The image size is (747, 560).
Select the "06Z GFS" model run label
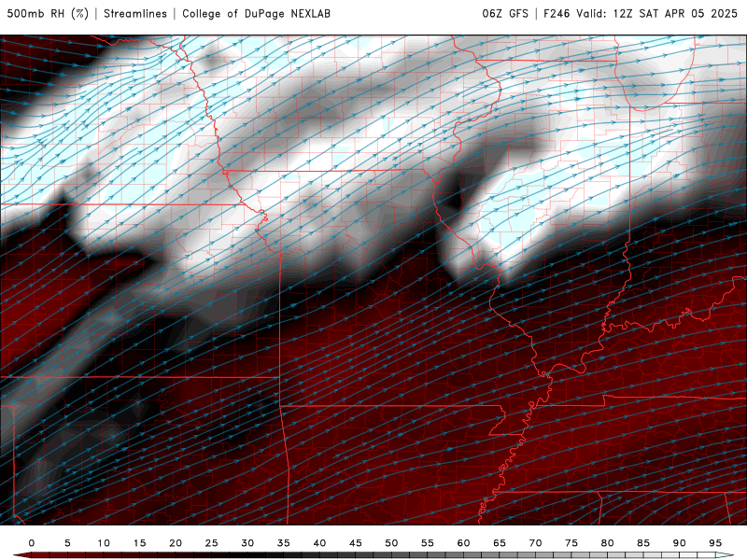(505, 13)
